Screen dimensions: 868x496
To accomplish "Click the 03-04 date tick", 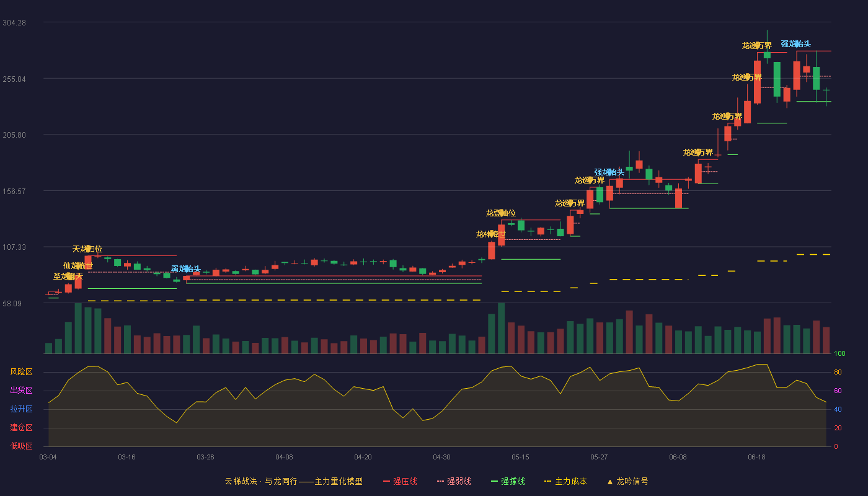I will pyautogui.click(x=48, y=457).
